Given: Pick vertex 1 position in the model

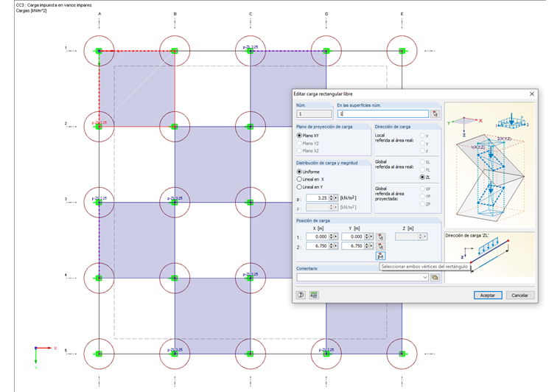Looking at the screenshot, I should pyautogui.click(x=381, y=237).
